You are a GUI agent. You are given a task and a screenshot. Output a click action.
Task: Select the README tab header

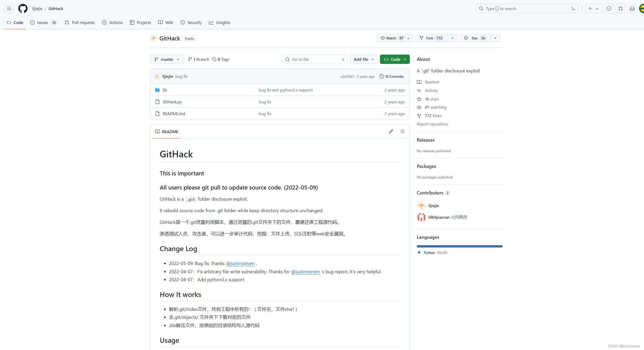[x=167, y=132]
